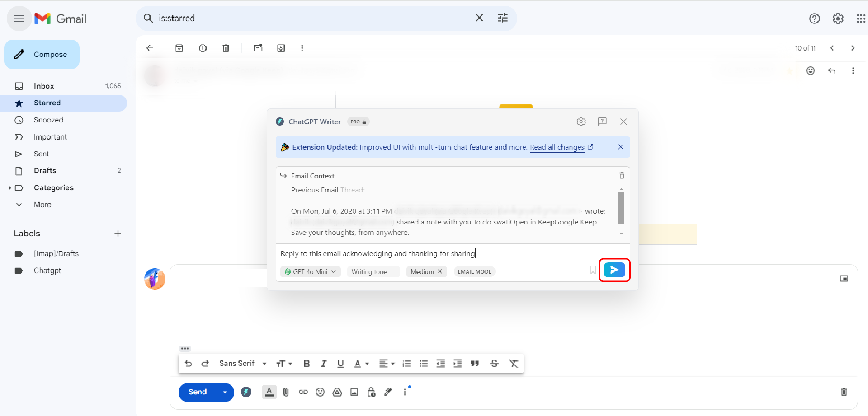Open the Read all changes link
868x416 pixels.
pos(561,147)
